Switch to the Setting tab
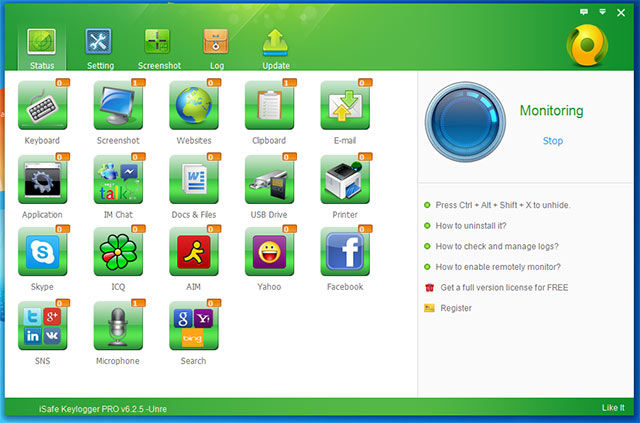640x423 pixels. tap(100, 48)
